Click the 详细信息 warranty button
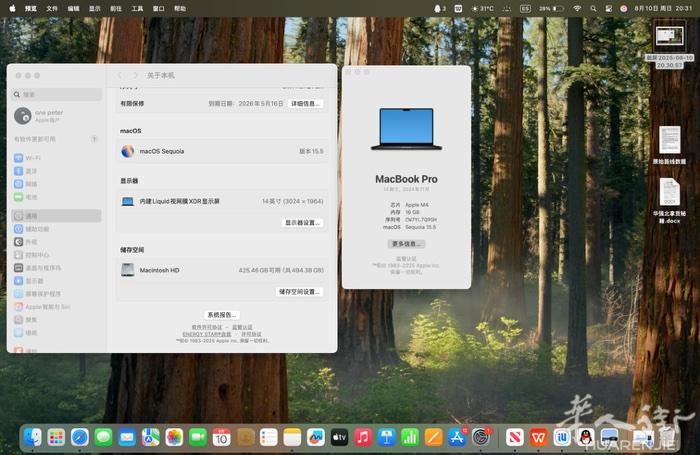 pos(305,104)
